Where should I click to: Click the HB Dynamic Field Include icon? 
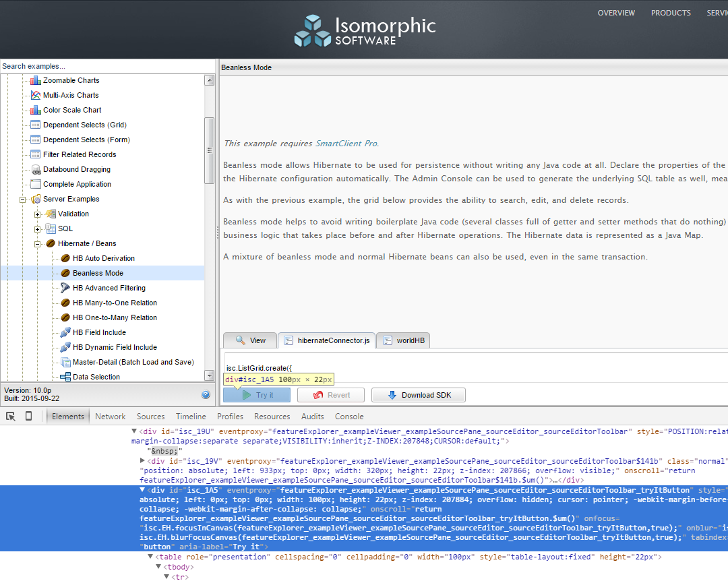tap(65, 348)
